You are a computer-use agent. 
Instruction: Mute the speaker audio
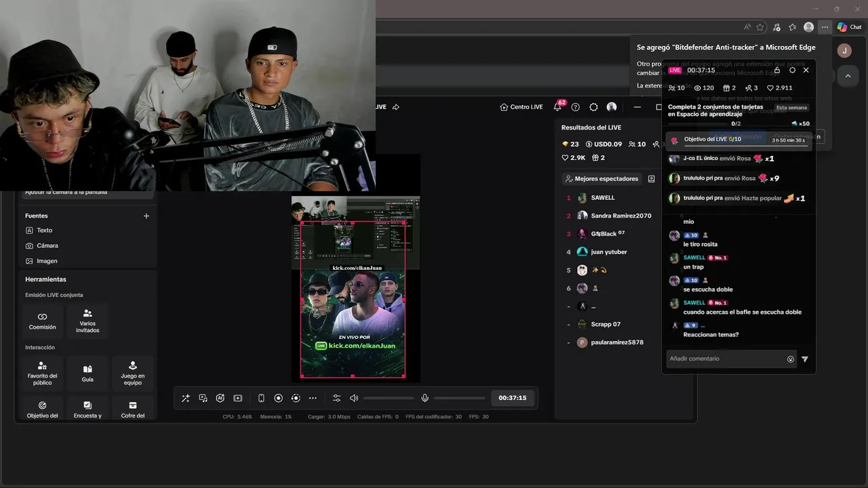[x=354, y=398]
